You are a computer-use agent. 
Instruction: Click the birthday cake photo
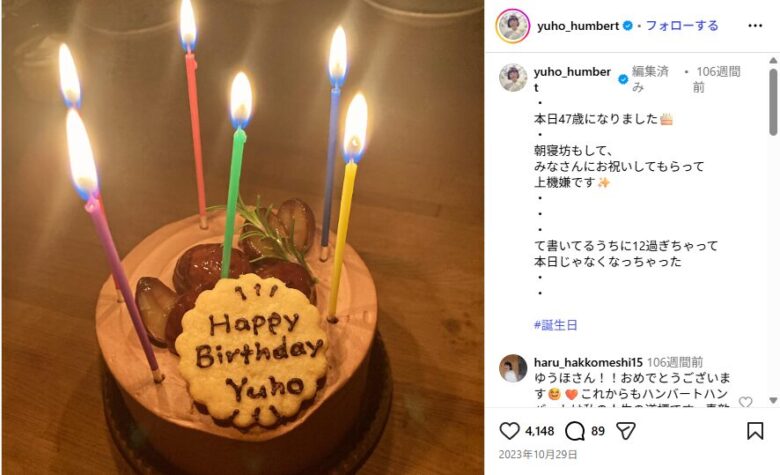243,238
